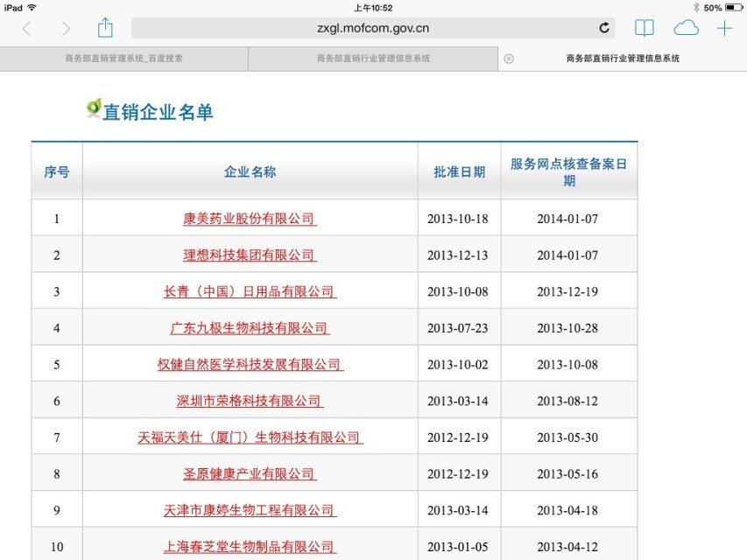Select approval date 2013-12-13

coord(458,255)
